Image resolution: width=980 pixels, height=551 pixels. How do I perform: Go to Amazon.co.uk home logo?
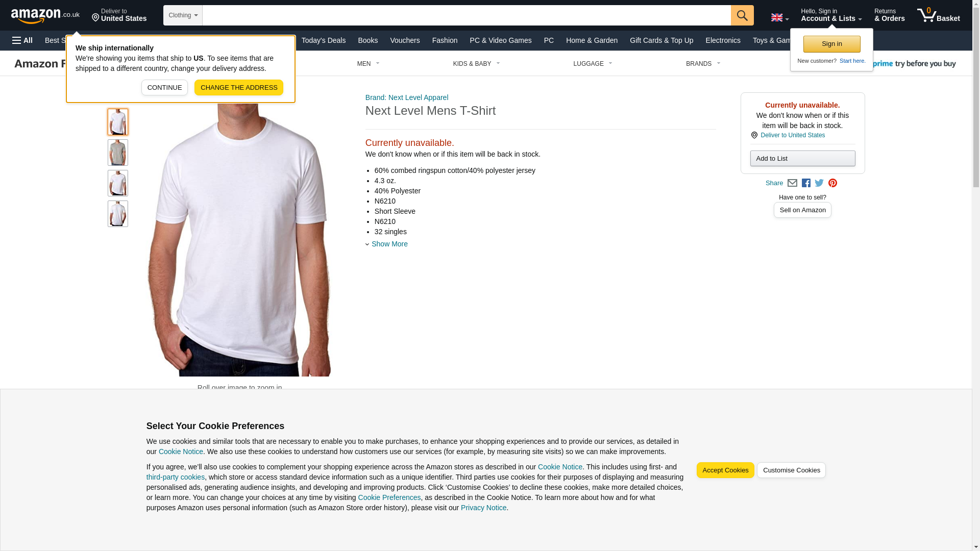tap(45, 15)
